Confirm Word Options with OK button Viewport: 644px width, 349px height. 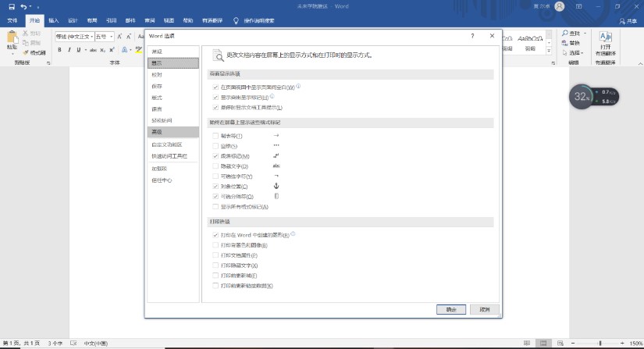(x=451, y=310)
